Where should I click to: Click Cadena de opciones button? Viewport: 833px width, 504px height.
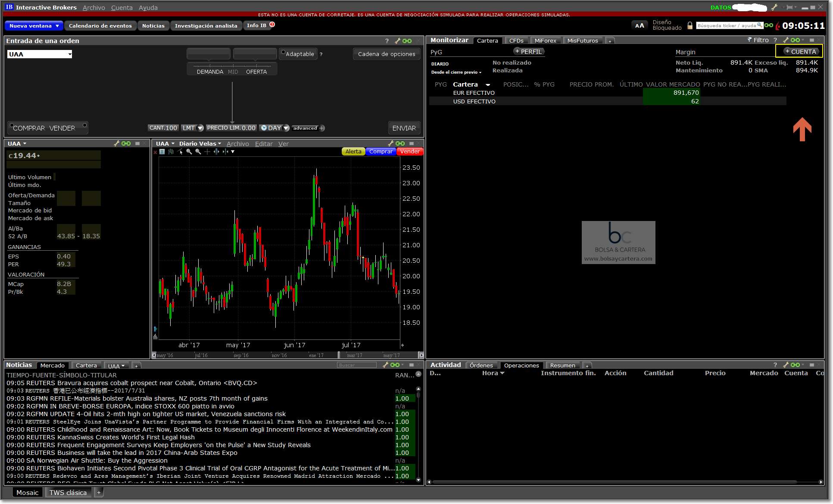click(387, 54)
